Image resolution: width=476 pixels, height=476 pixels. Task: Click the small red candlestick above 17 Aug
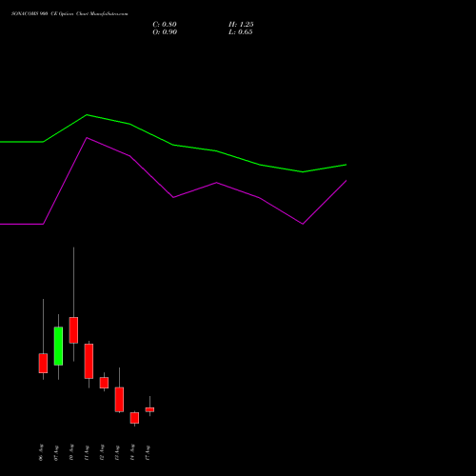[x=149, y=409]
